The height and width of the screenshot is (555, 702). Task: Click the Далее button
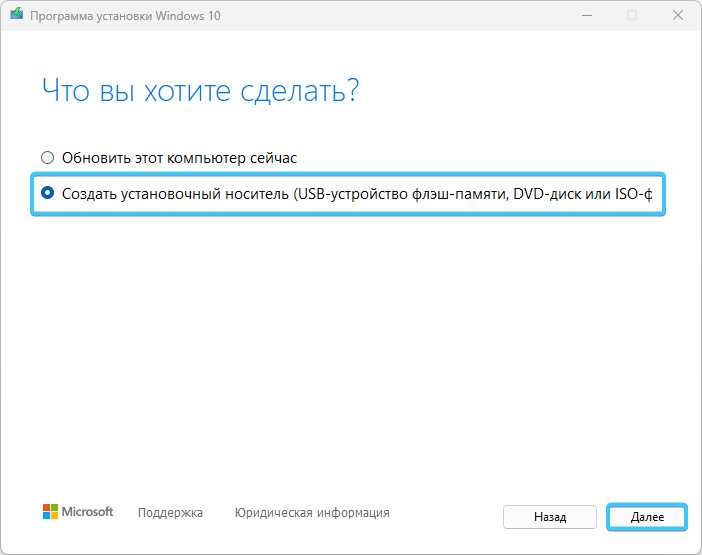[x=647, y=517]
